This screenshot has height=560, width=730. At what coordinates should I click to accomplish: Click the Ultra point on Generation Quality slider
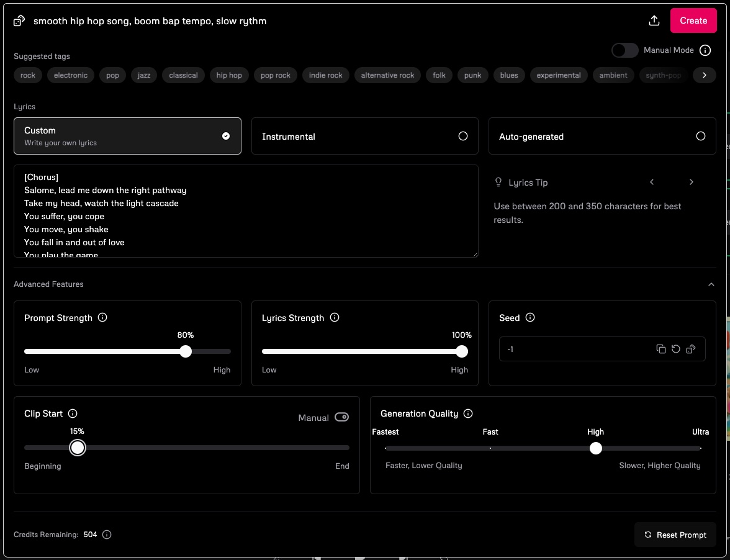coord(700,448)
